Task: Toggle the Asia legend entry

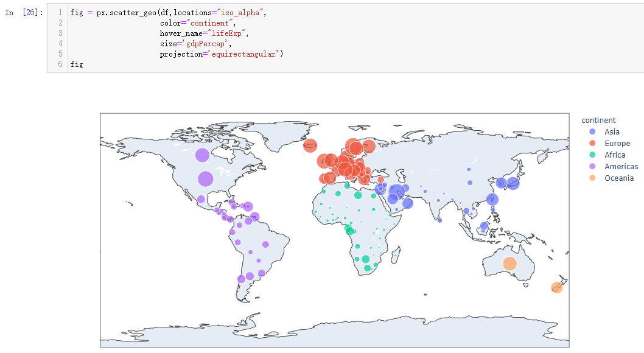Action: 612,131
